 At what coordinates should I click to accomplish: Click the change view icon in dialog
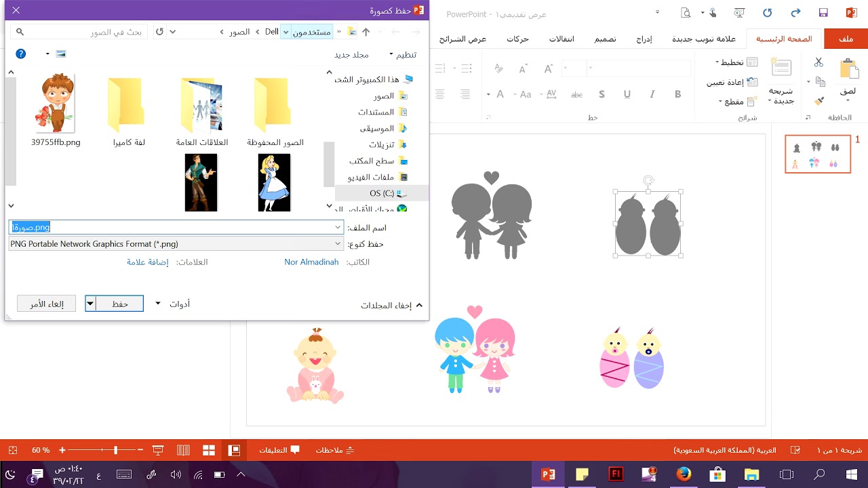point(61,54)
